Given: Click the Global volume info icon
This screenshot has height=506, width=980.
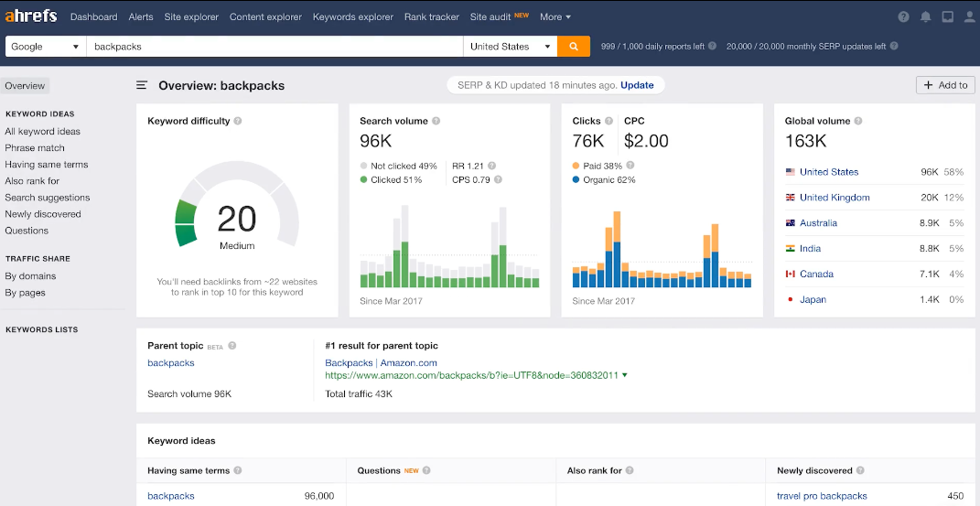Looking at the screenshot, I should (857, 121).
